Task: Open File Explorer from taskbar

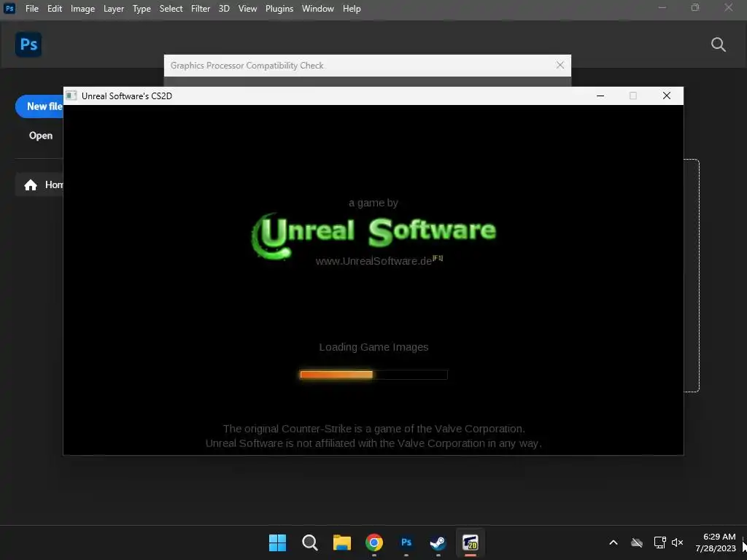Action: 341,542
